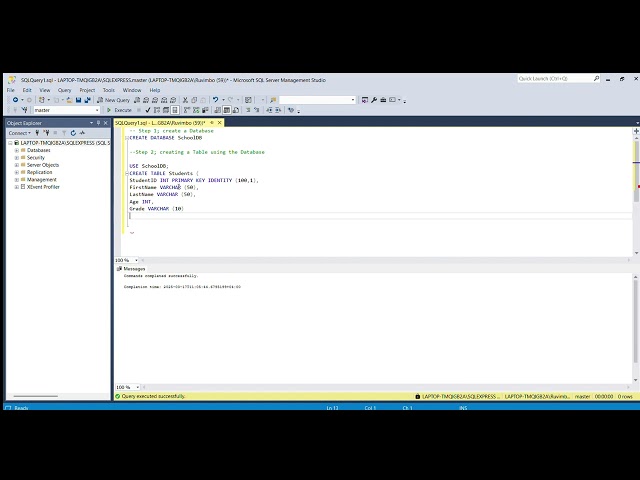
Task: Open Query Options toolbar icon
Action: click(x=166, y=110)
